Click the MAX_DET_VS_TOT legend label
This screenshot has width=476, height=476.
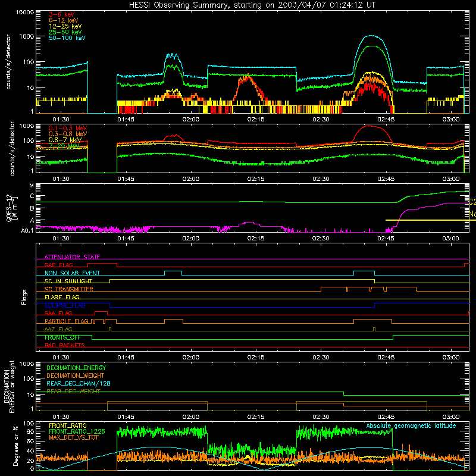point(73,437)
